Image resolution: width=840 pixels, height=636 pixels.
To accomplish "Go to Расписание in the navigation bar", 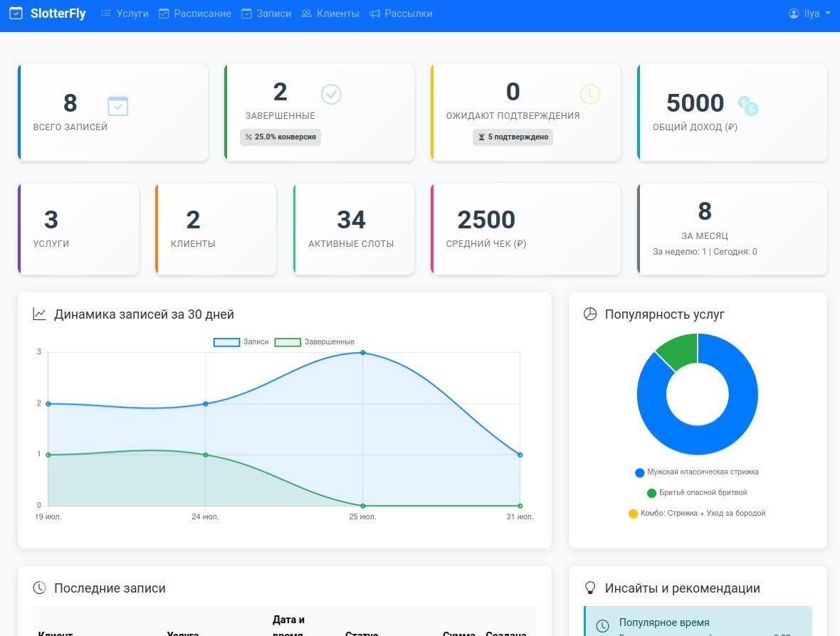I will click(194, 14).
